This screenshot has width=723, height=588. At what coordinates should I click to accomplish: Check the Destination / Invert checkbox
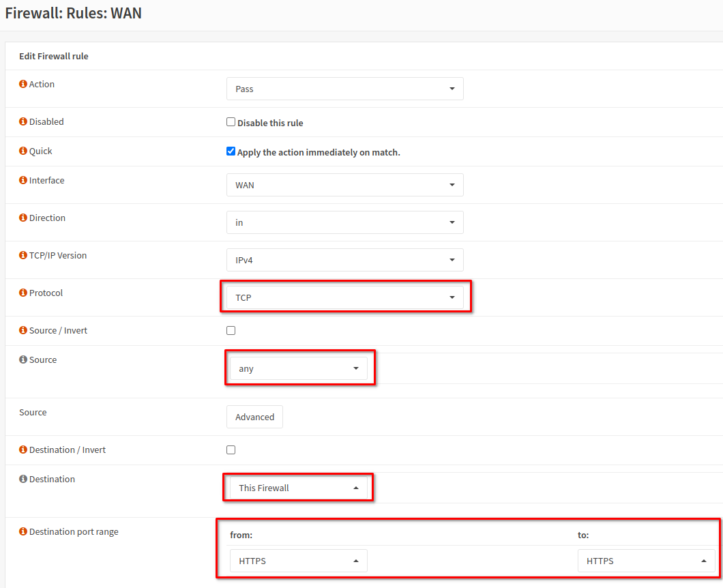click(231, 450)
